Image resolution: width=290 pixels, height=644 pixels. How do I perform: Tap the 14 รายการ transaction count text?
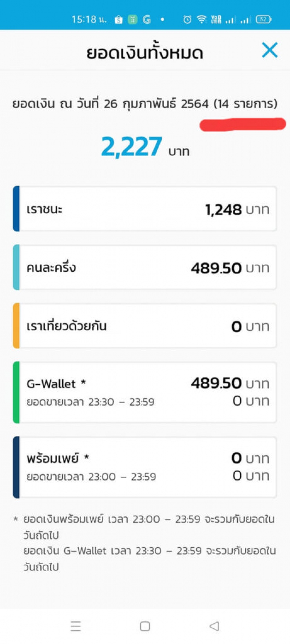pyautogui.click(x=245, y=104)
